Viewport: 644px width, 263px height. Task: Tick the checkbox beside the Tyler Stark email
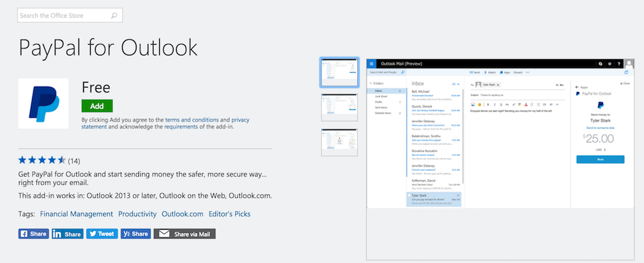point(409,196)
